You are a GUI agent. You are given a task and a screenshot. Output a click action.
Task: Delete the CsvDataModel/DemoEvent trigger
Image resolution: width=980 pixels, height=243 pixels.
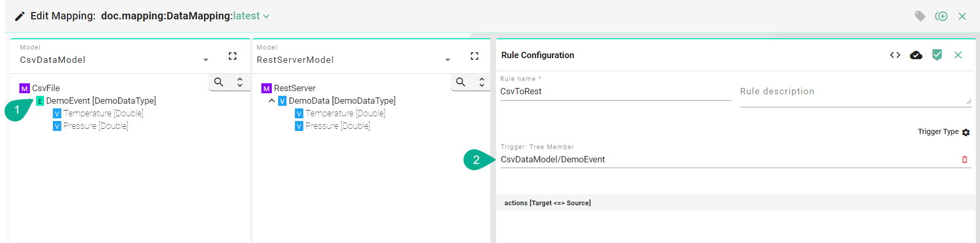coord(964,160)
